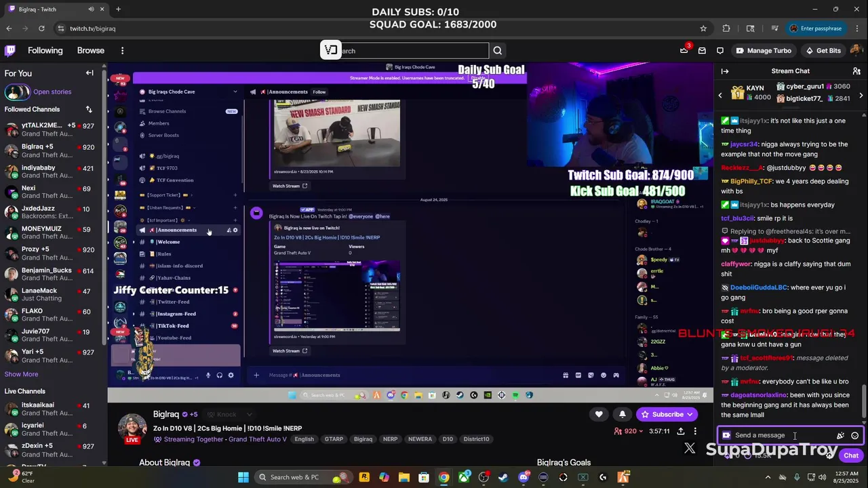Open the MONEYMUIZ followed channel
The width and height of the screenshot is (868, 488).
point(53,233)
